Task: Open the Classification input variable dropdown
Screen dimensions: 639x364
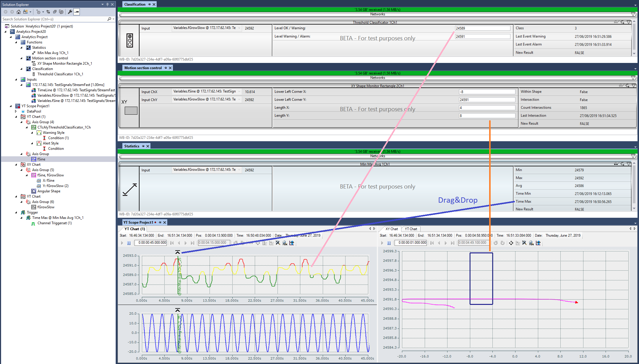Action: pyautogui.click(x=239, y=28)
